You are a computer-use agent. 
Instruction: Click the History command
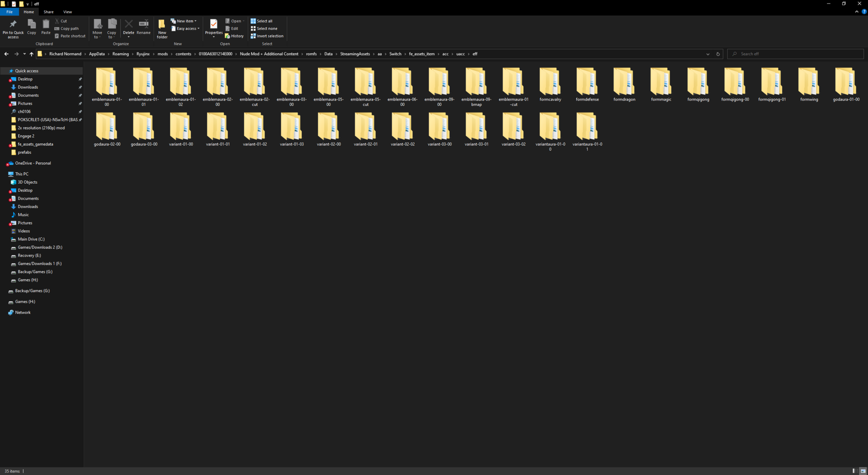[x=234, y=36]
